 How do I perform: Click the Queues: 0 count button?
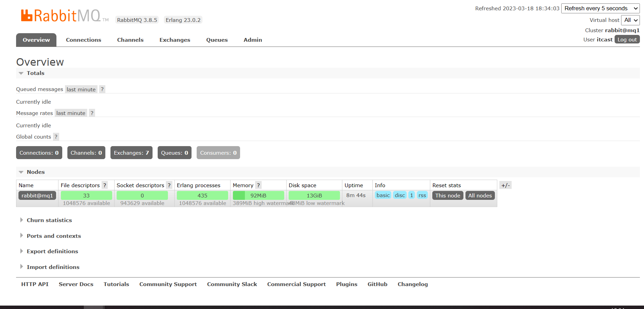click(x=174, y=153)
